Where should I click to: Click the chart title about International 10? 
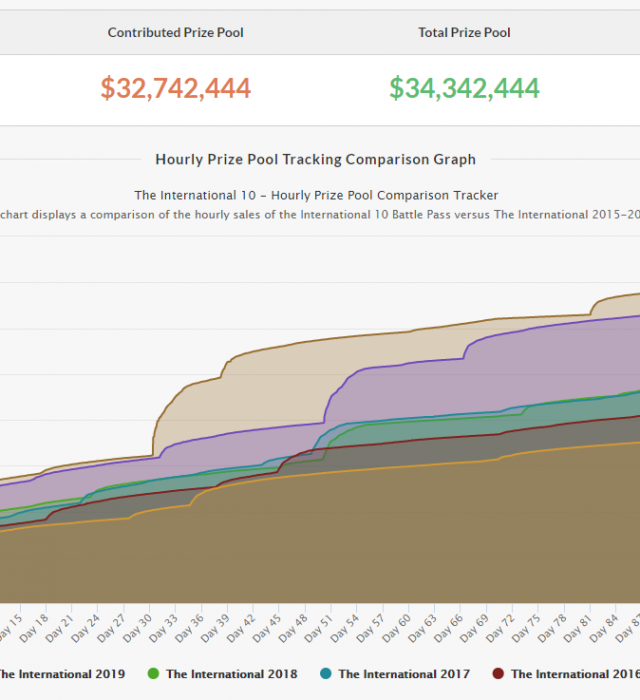[315, 195]
